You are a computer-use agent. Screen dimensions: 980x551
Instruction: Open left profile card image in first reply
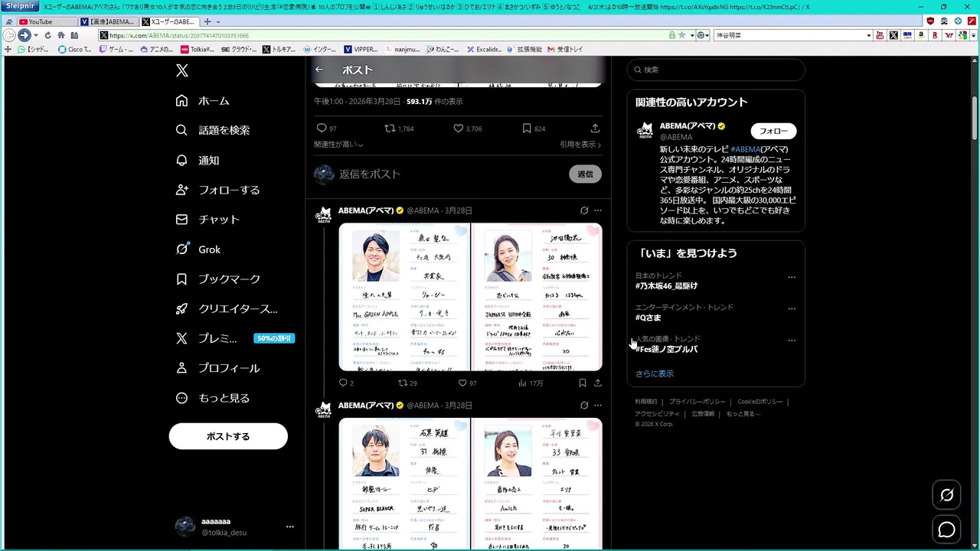coord(404,297)
